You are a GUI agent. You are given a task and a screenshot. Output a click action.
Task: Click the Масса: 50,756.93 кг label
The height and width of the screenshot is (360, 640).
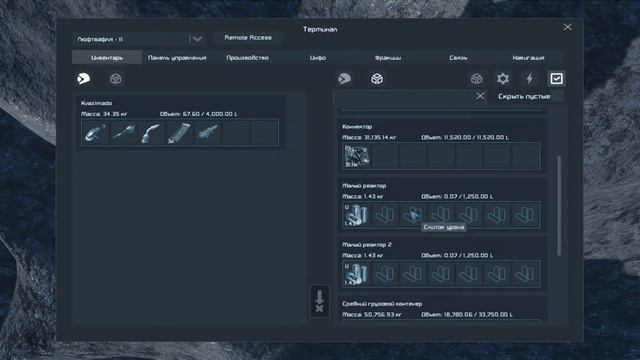(x=371, y=315)
